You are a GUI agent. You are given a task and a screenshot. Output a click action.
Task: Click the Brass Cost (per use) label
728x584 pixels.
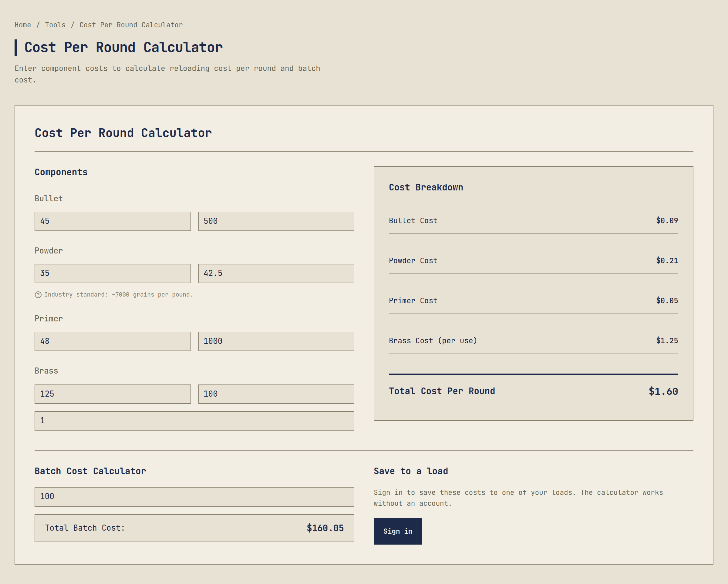click(433, 341)
